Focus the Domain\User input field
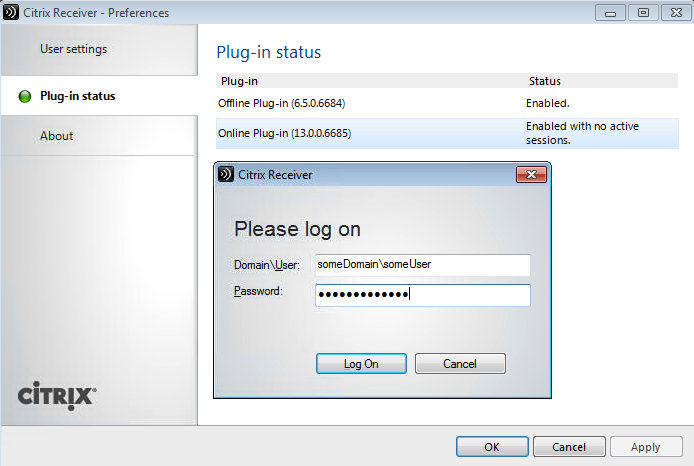694x466 pixels. coord(422,265)
